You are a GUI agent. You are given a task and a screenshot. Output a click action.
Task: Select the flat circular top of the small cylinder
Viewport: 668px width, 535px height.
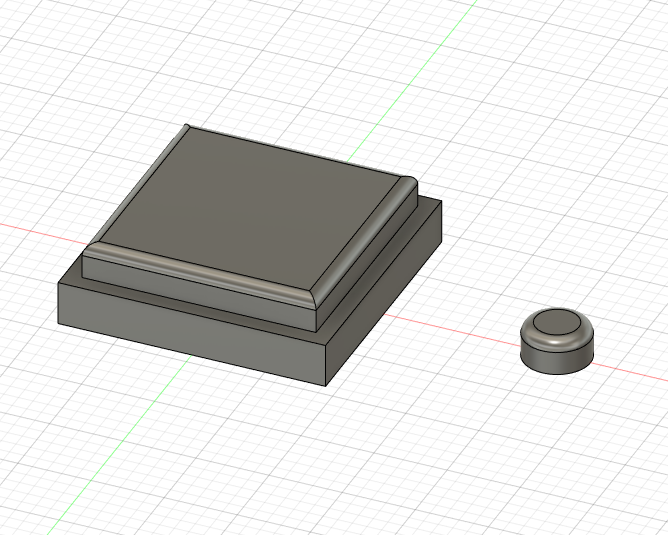pyautogui.click(x=556, y=322)
